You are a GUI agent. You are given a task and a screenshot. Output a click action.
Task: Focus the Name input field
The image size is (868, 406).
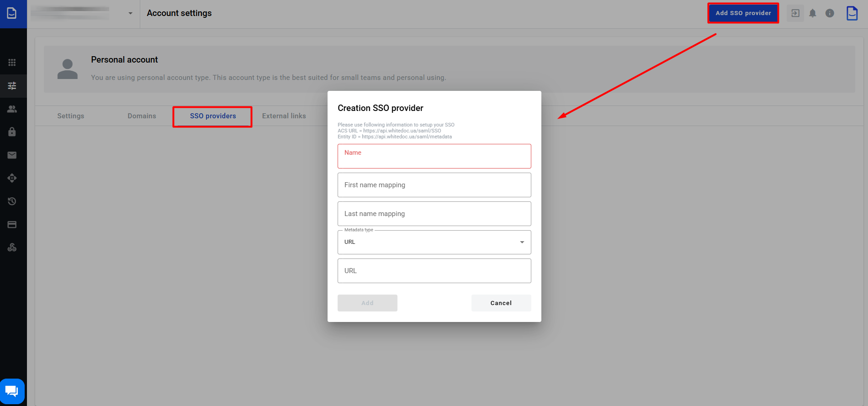434,157
